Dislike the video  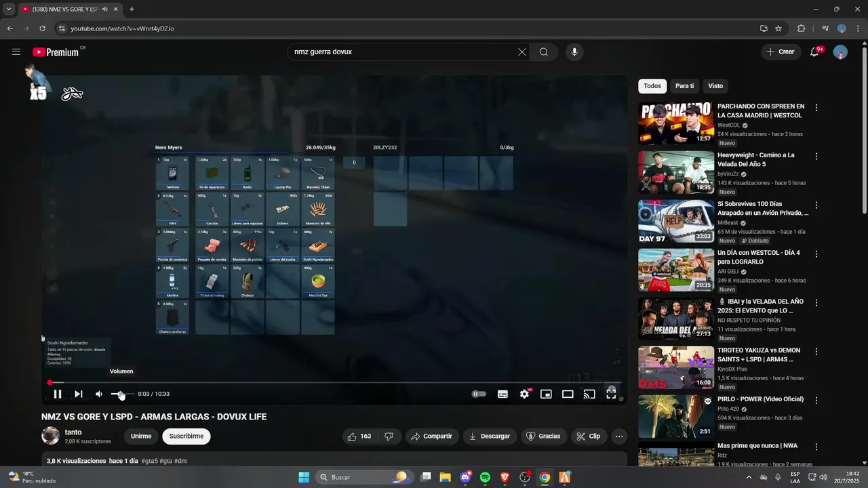coord(389,436)
